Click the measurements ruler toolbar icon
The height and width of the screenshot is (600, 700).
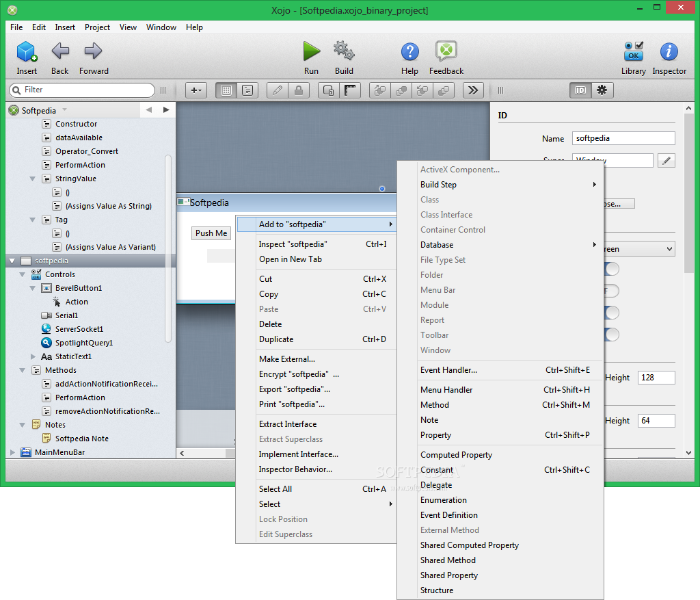350,90
